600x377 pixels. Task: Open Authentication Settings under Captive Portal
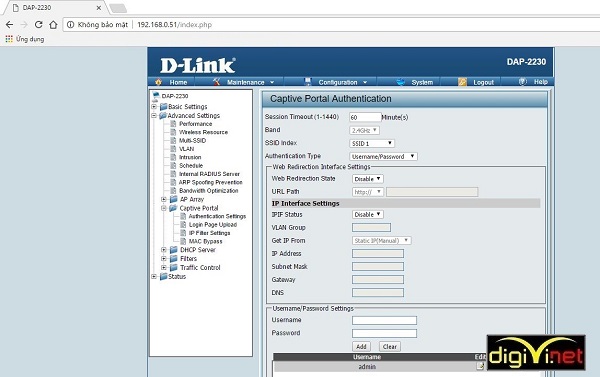pos(217,216)
